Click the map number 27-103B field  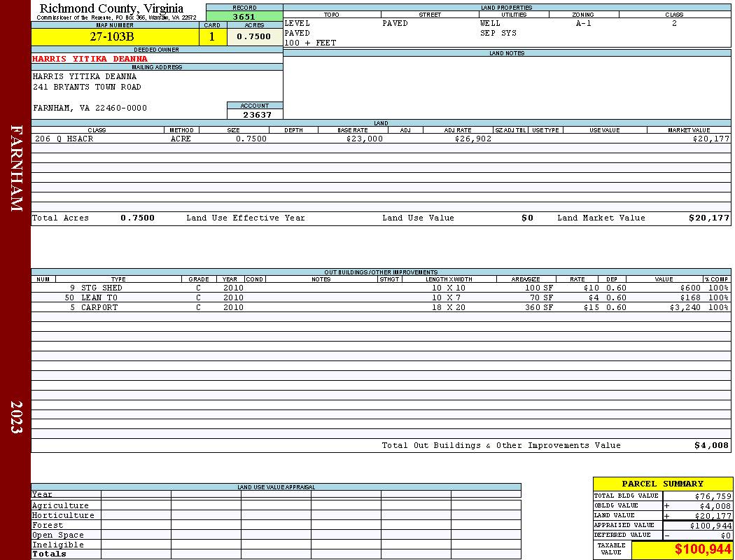(x=115, y=37)
